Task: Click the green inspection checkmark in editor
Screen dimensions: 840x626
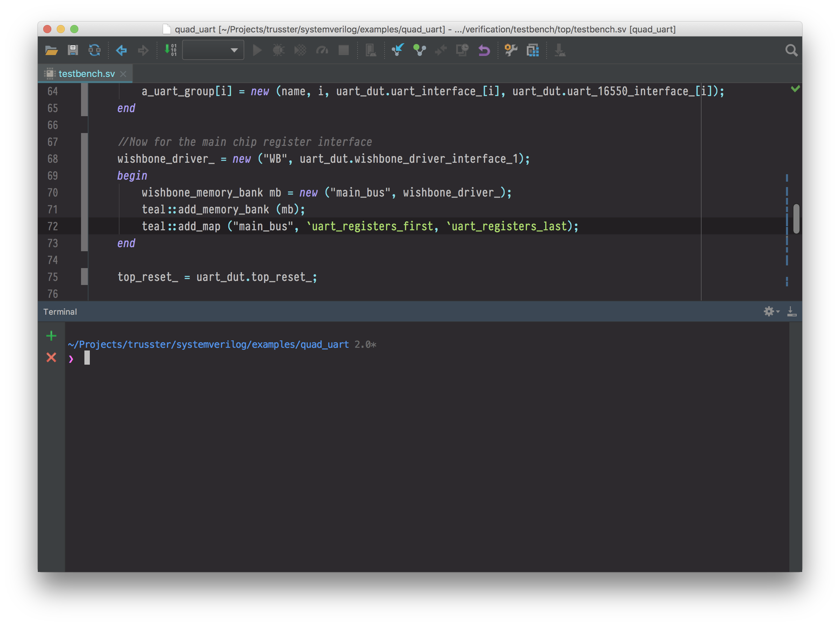Action: (x=795, y=89)
